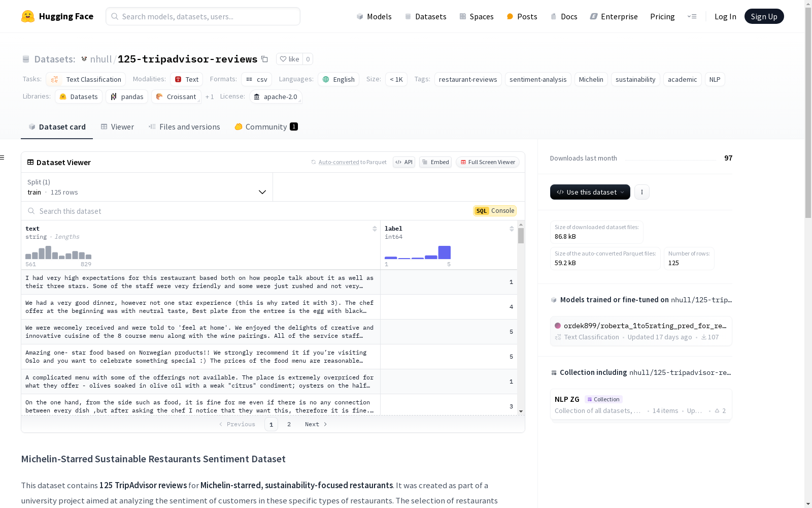Open the nhull author profile link

point(100,59)
